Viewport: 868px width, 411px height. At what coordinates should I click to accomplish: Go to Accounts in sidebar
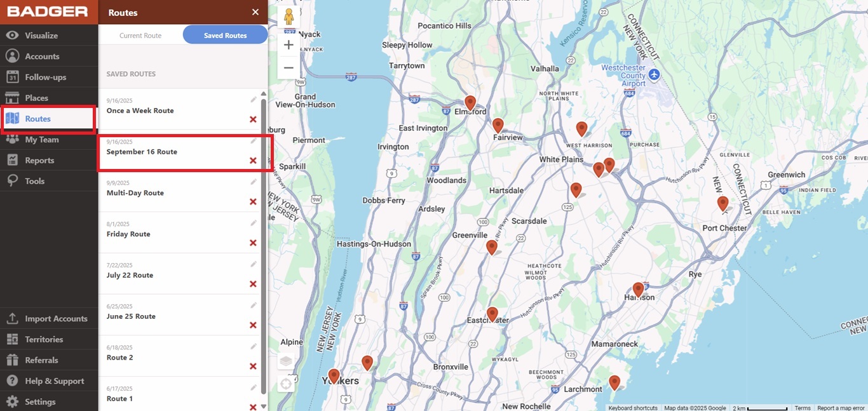(49, 57)
